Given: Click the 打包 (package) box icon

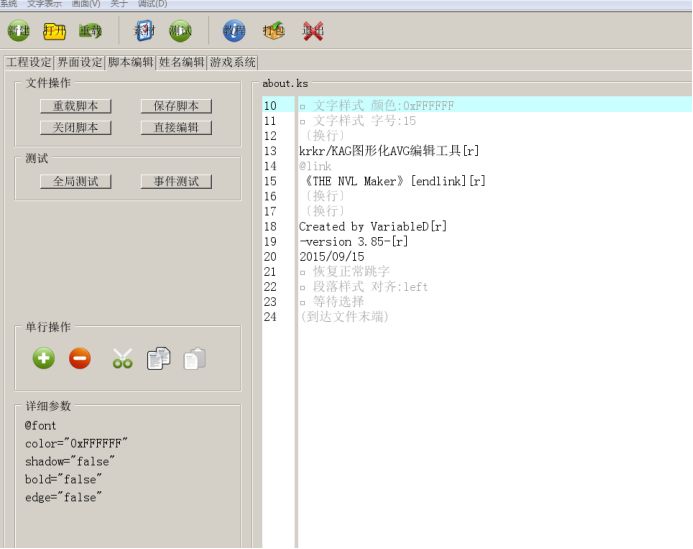Looking at the screenshot, I should [x=273, y=31].
